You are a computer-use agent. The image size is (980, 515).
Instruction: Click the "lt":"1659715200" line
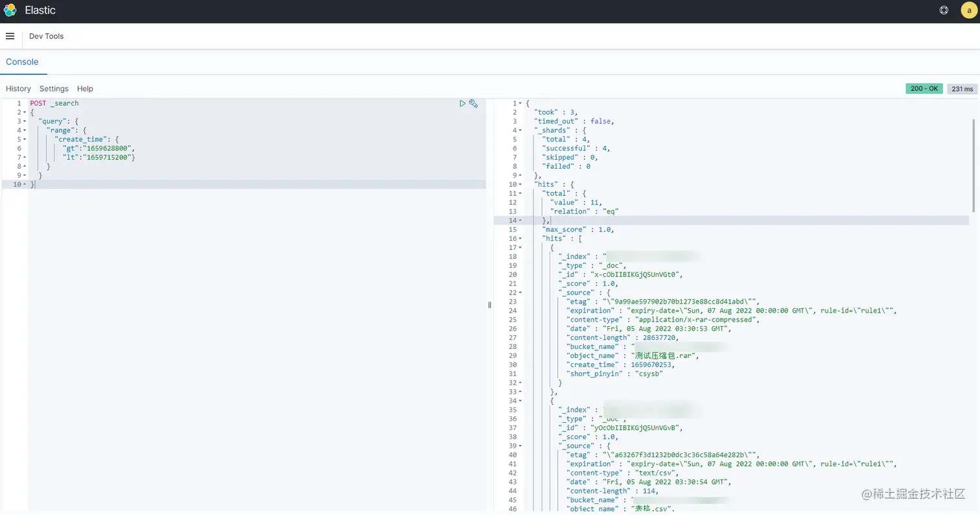click(x=99, y=158)
